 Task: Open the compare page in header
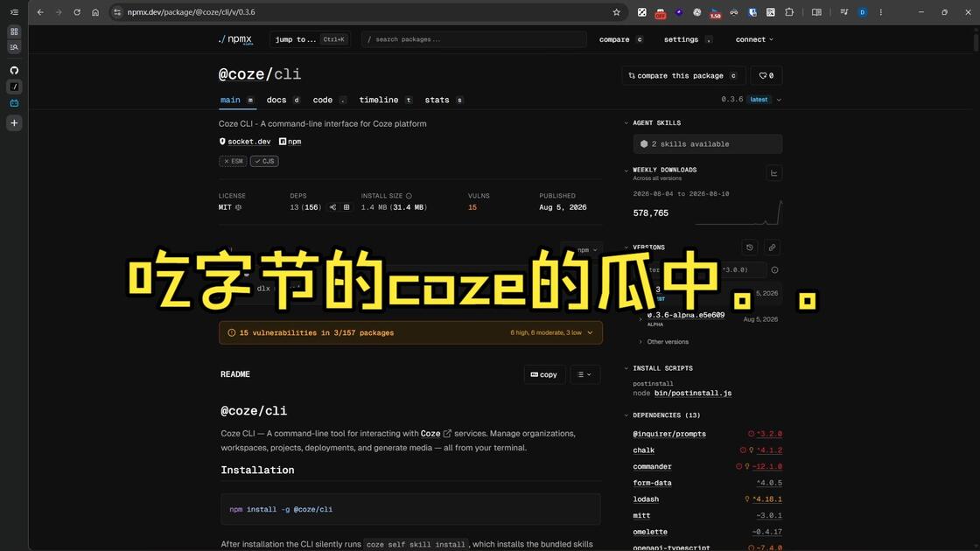(620, 39)
